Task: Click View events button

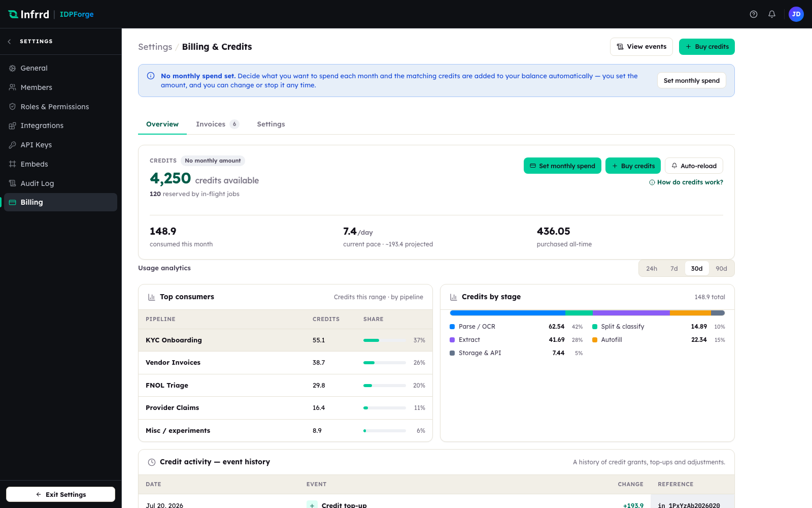Action: [641, 47]
